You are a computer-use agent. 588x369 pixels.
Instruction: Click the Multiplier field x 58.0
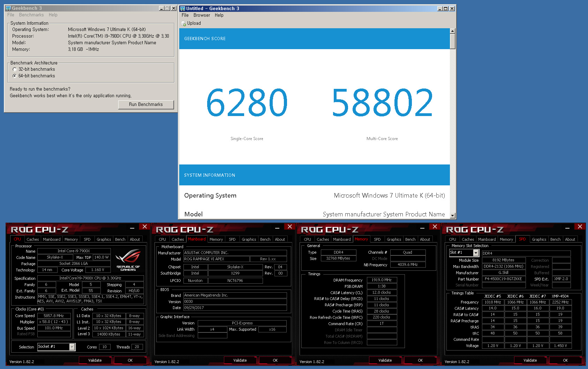coord(54,322)
